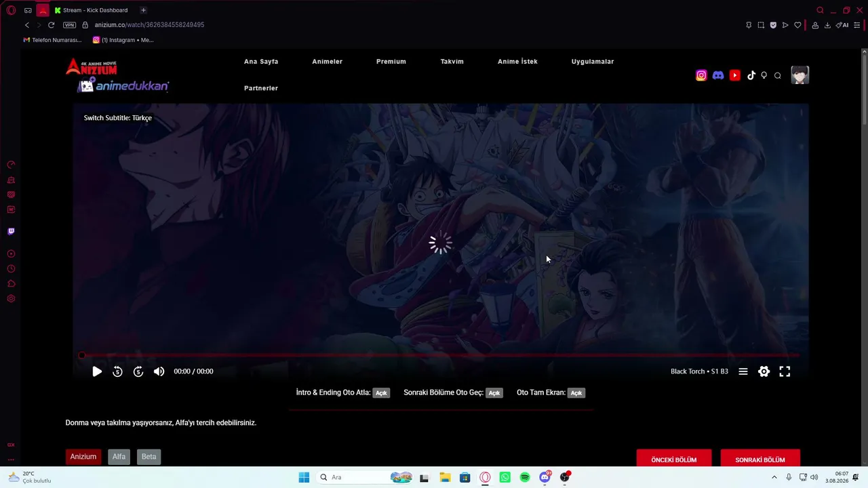Viewport: 868px width, 488px height.
Task: Go to the Premium page
Action: point(391,62)
